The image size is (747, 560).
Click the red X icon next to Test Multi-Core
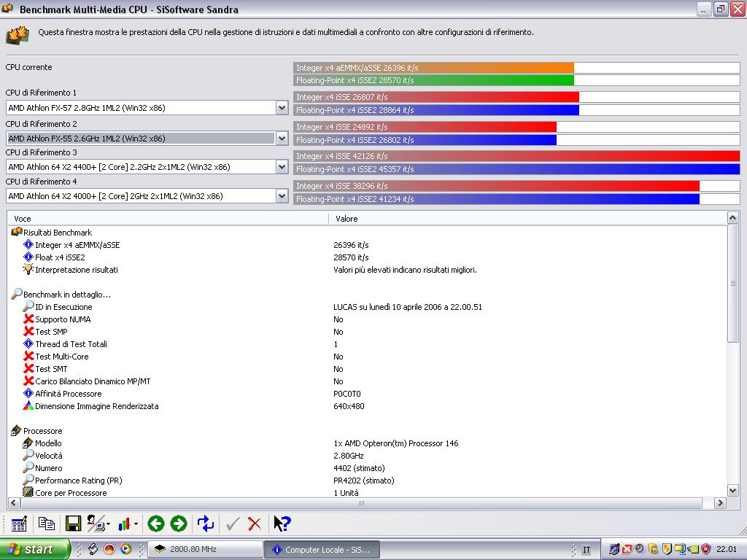28,356
